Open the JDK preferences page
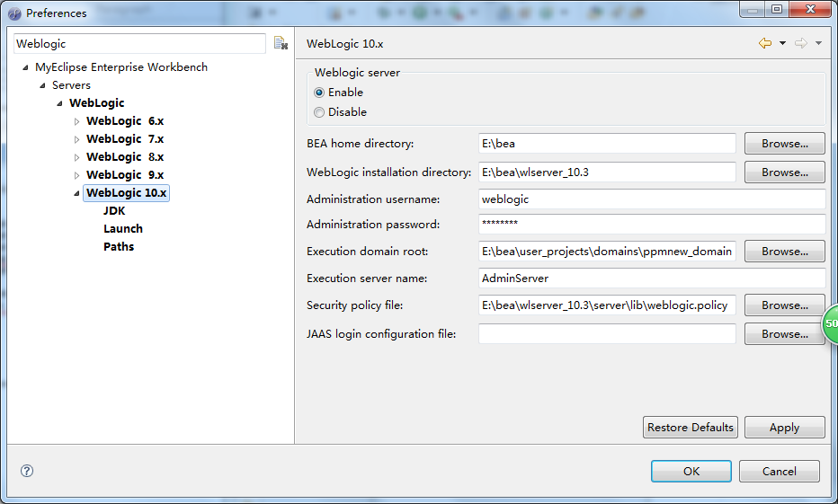Screen dimensions: 838x504 click(x=114, y=211)
